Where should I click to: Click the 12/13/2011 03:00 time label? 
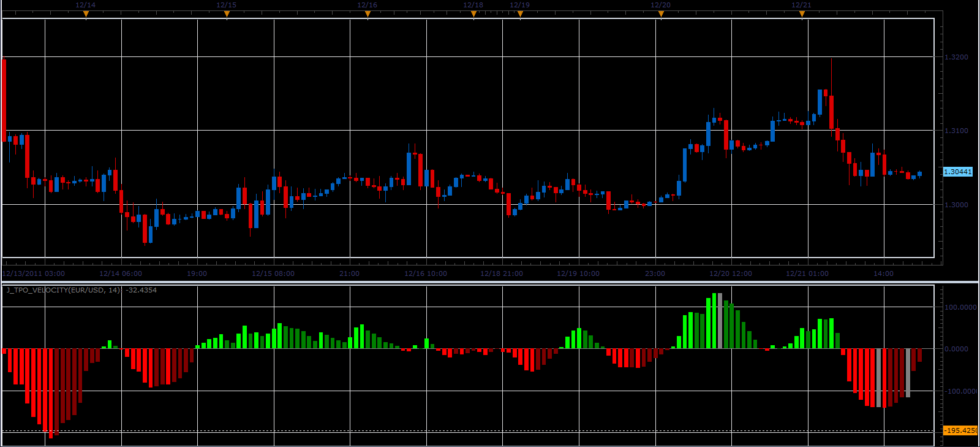(x=34, y=273)
